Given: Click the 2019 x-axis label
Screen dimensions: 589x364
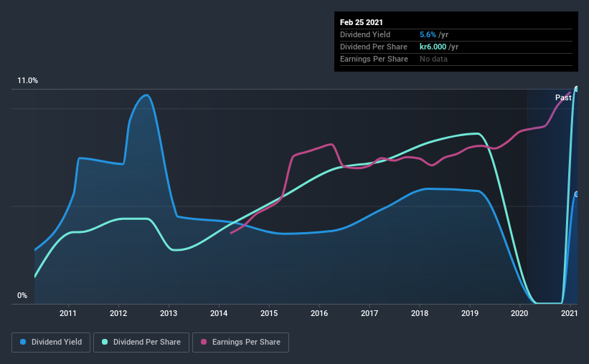Looking at the screenshot, I should 470,313.
